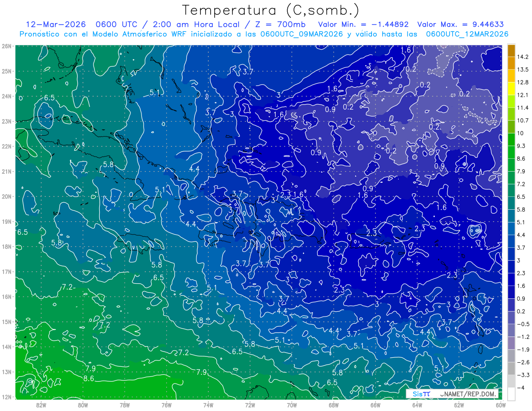This screenshot has width=532, height=411.
Task: Click the "82W" longitude label
Action: pos(41,405)
